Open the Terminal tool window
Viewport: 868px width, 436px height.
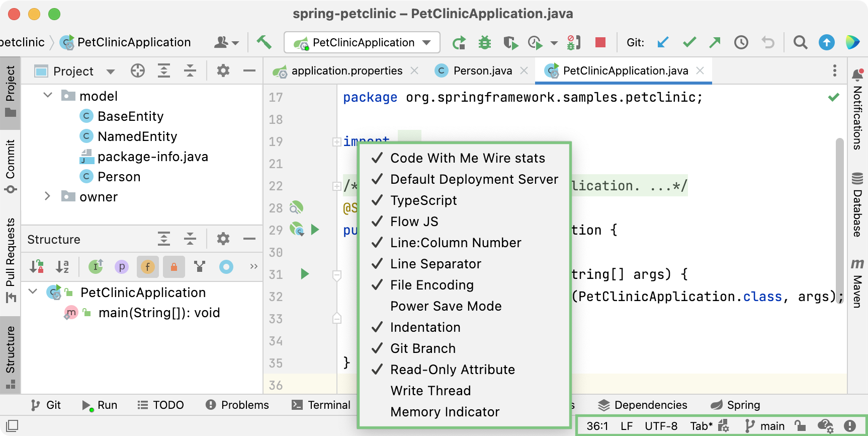tap(321, 405)
